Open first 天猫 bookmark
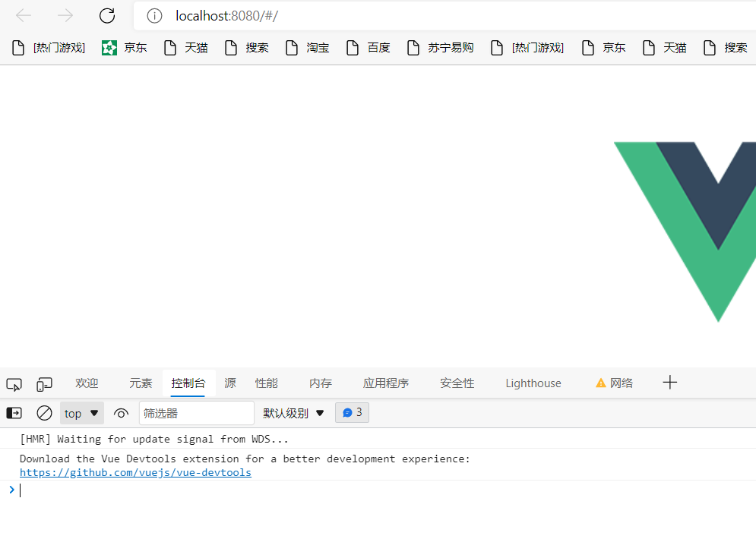Image resolution: width=756 pixels, height=539 pixels. pos(186,48)
